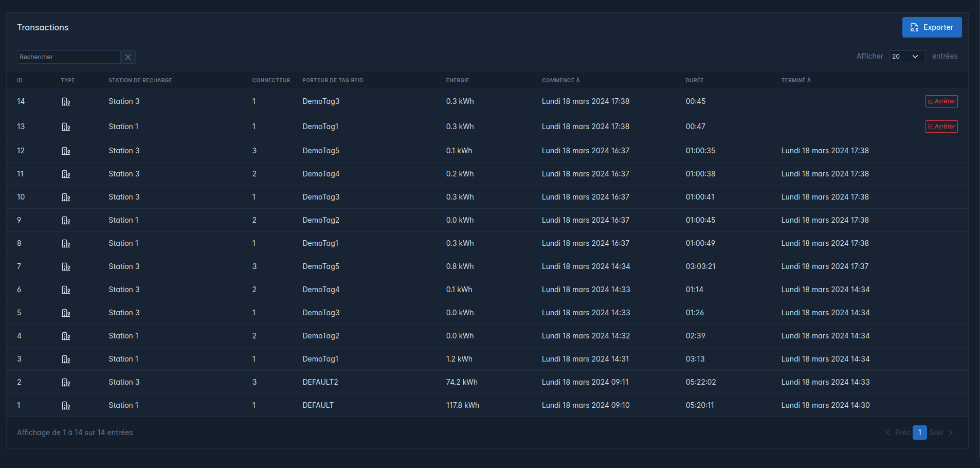Sort by ÉNERGIE column header

click(x=458, y=81)
